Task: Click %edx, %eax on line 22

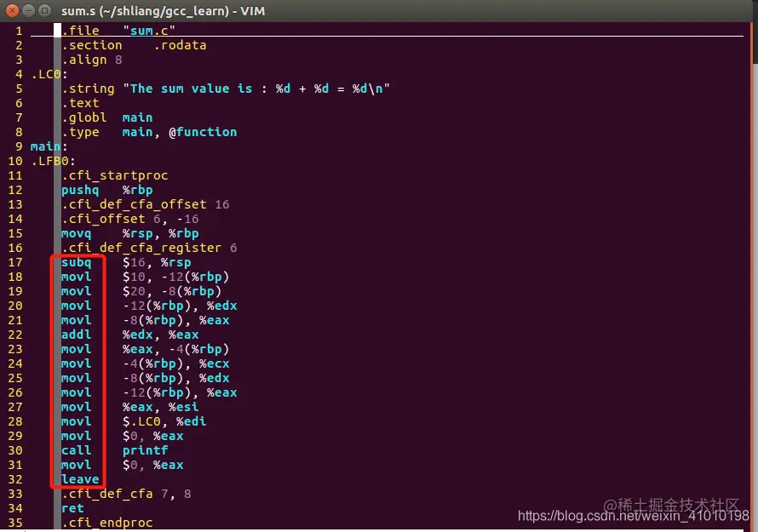Action: (160, 335)
